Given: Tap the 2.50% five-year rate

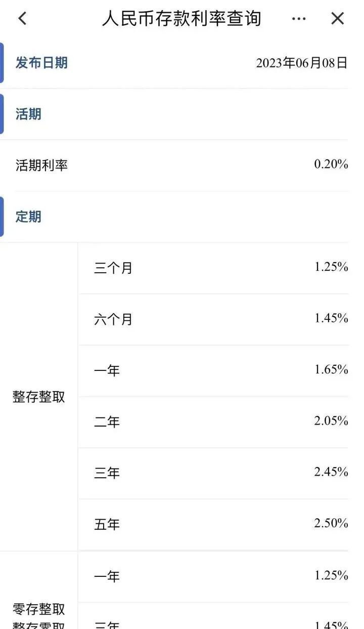Looking at the screenshot, I should point(331,523).
